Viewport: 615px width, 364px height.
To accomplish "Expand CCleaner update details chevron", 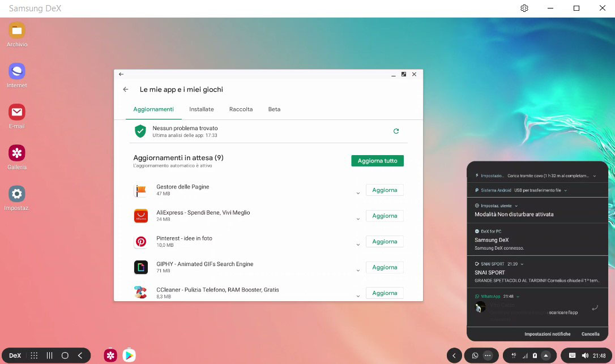I will point(358,296).
